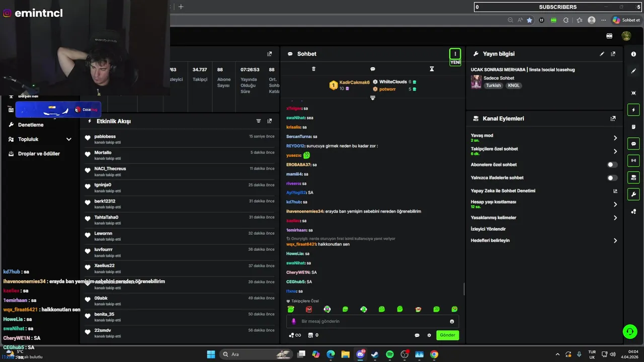
Task: Click the Ara taskbar search box
Action: point(257,354)
